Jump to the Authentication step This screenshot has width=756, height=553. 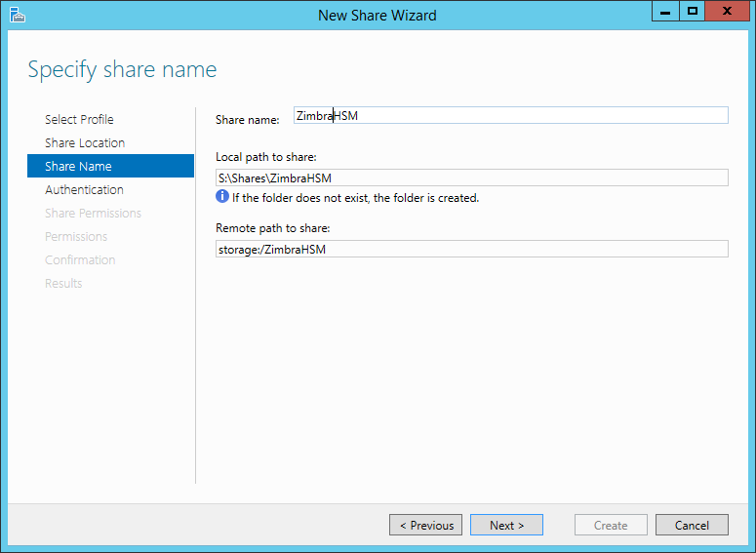[84, 190]
